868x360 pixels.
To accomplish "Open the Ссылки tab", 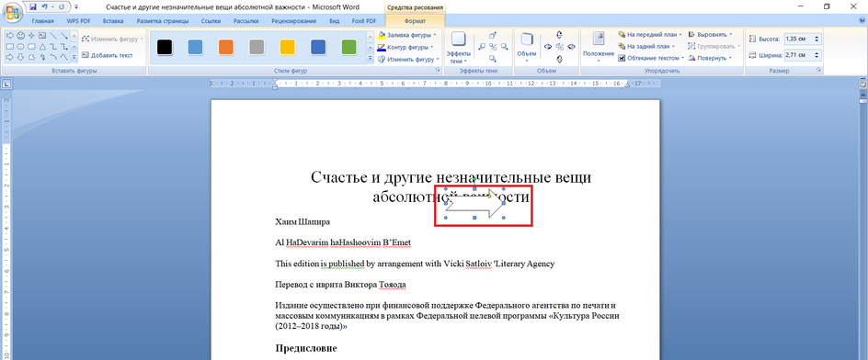I will [211, 21].
